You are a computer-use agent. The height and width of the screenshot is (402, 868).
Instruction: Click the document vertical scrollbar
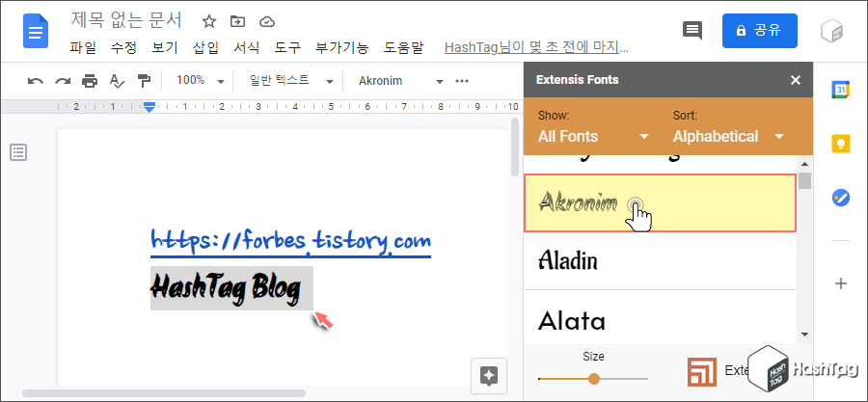pyautogui.click(x=515, y=147)
